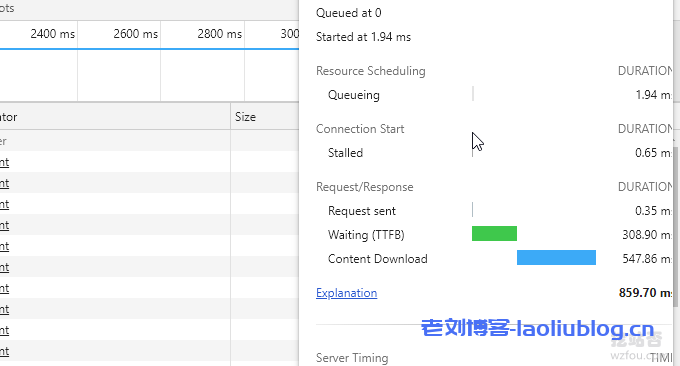The image size is (680, 366).
Task: Click the 2400 ms timeline marker
Action: click(52, 34)
